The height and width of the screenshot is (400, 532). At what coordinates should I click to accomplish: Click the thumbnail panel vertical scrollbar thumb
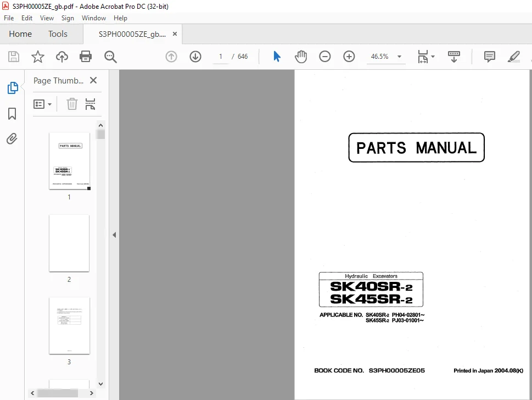100,135
